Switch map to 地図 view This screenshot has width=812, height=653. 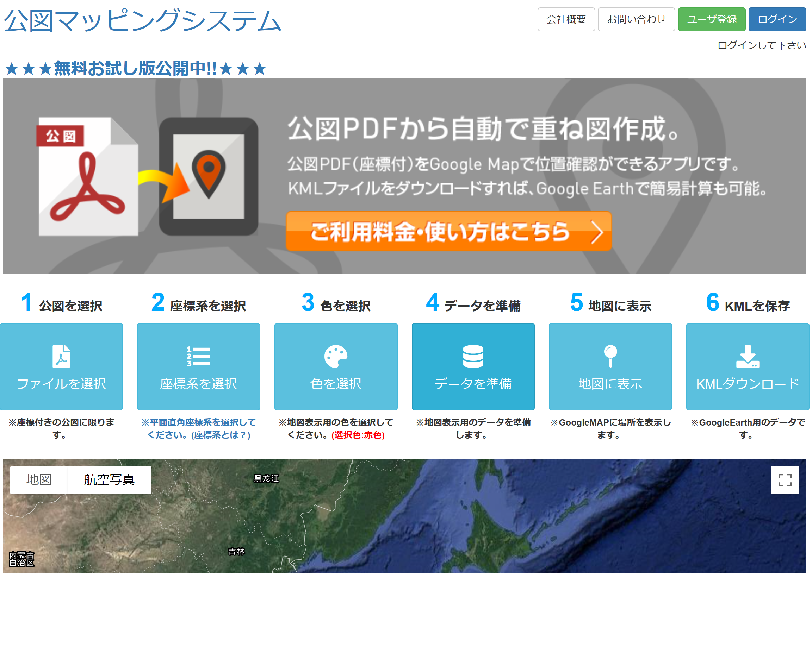pos(39,480)
